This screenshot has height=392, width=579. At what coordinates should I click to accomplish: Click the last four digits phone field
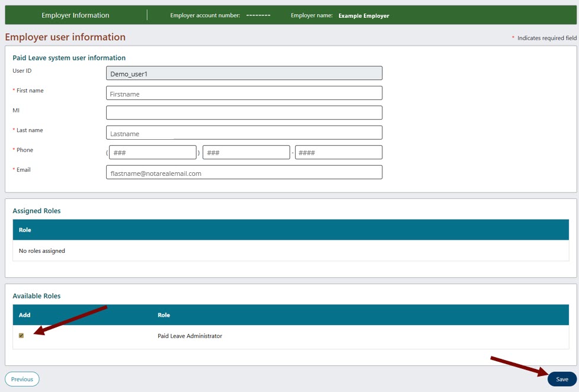click(x=338, y=152)
